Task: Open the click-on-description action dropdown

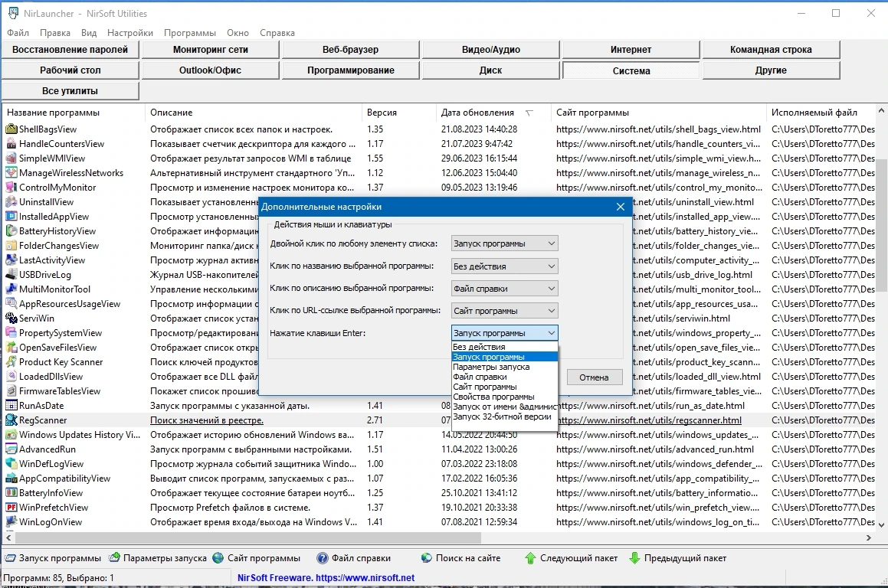Action: pos(505,289)
